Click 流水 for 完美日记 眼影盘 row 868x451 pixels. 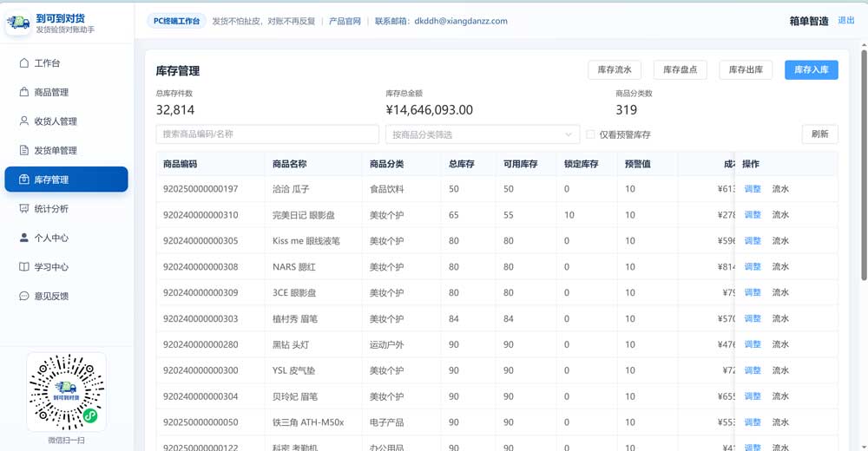coord(780,215)
